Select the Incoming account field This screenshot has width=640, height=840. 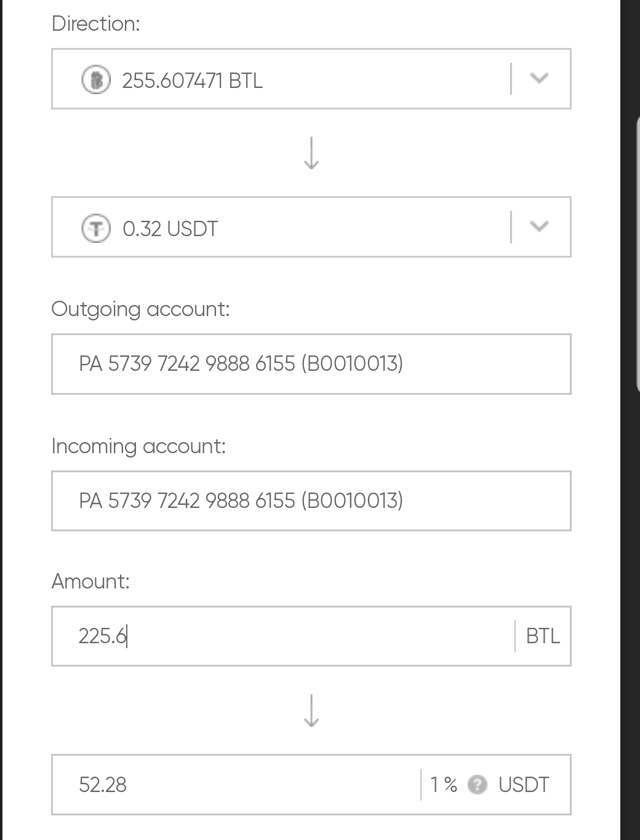point(311,501)
